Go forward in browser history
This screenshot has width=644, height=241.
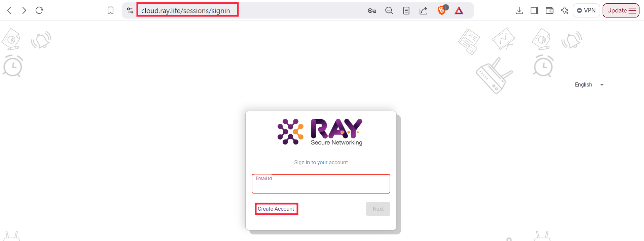pyautogui.click(x=24, y=10)
